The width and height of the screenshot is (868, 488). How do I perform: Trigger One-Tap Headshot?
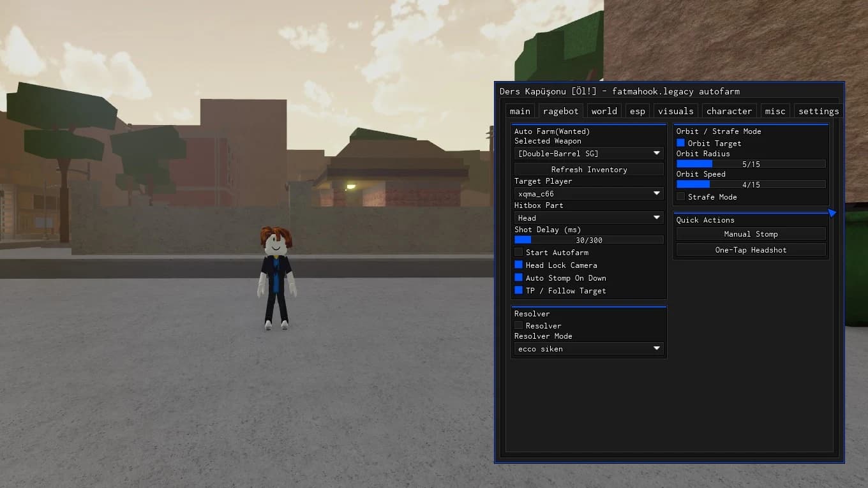coord(751,249)
